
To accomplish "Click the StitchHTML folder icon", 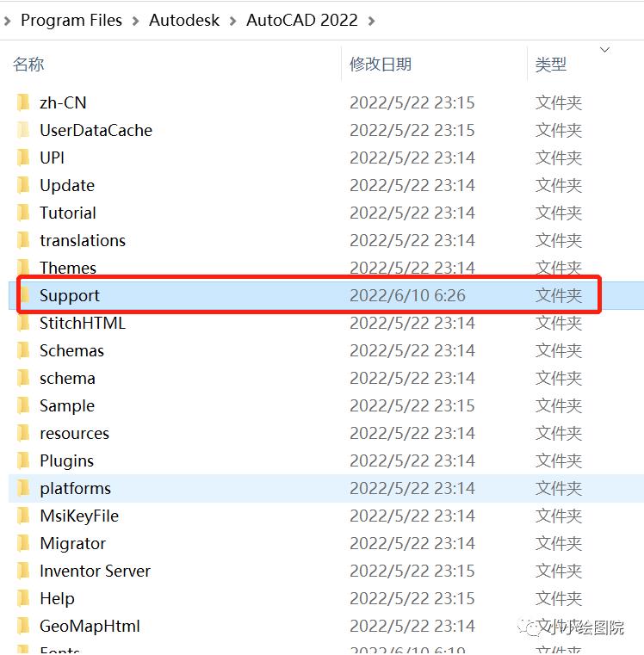I will coord(23,323).
